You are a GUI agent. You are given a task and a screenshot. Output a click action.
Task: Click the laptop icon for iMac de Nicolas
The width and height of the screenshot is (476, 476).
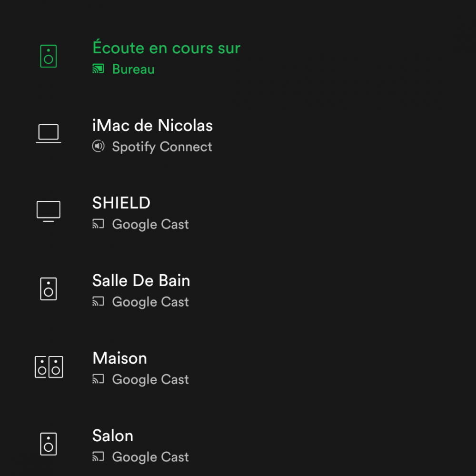(x=49, y=134)
